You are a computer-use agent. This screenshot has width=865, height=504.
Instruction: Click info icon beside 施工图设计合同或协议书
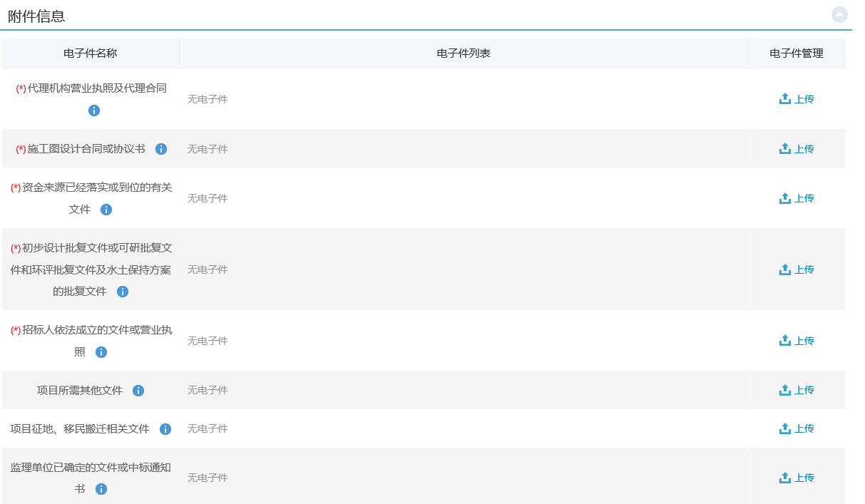161,149
